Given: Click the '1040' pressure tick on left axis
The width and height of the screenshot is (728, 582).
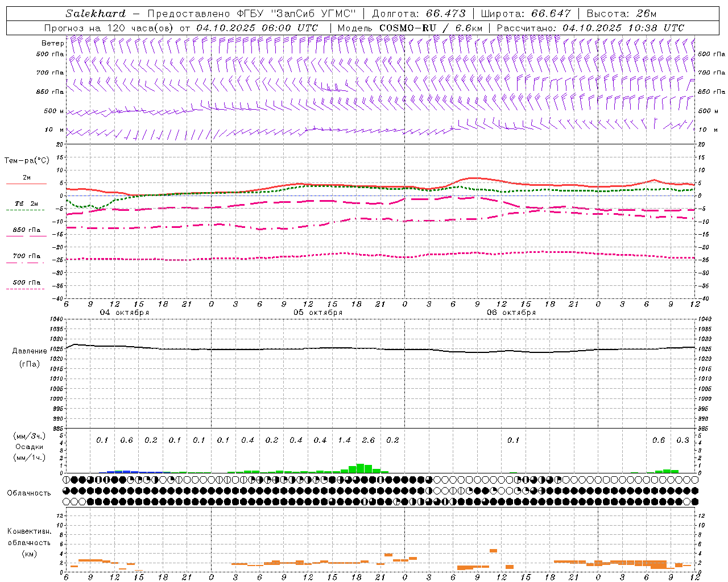Looking at the screenshot, I should [57, 319].
